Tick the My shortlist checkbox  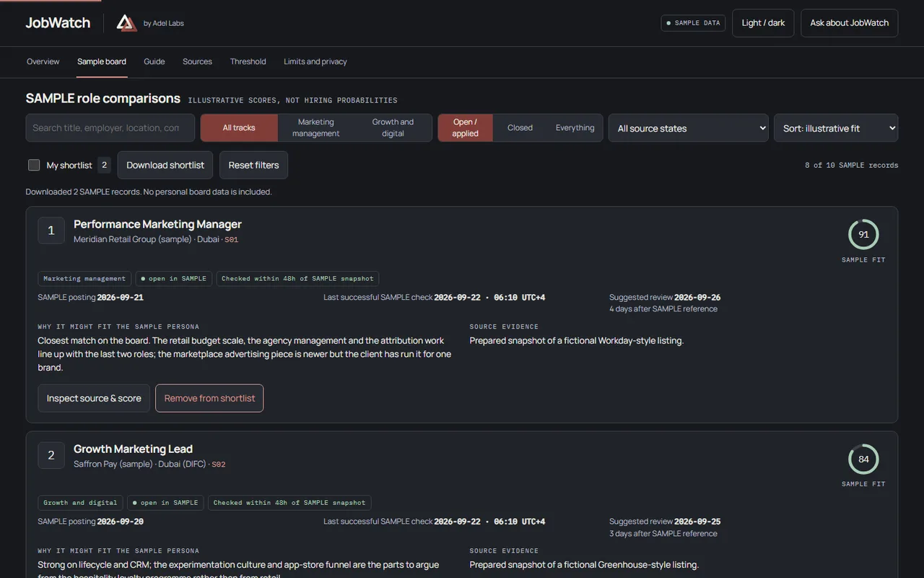[x=34, y=165]
